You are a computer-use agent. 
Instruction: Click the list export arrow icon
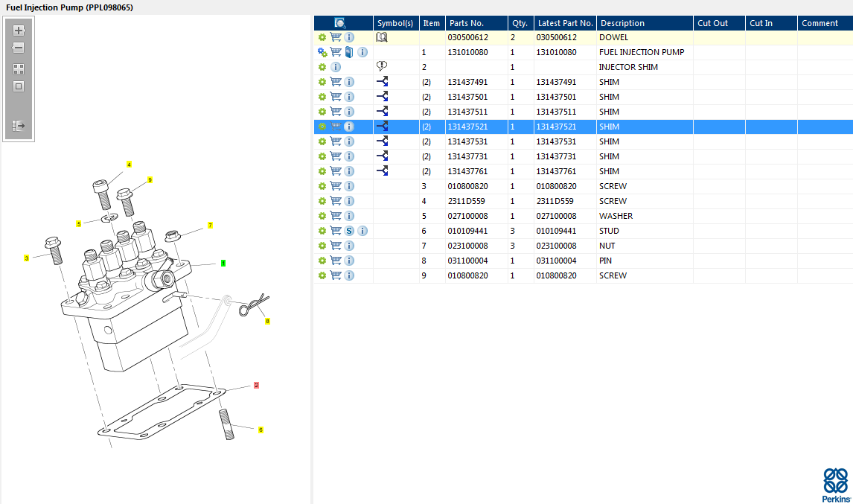coord(19,126)
